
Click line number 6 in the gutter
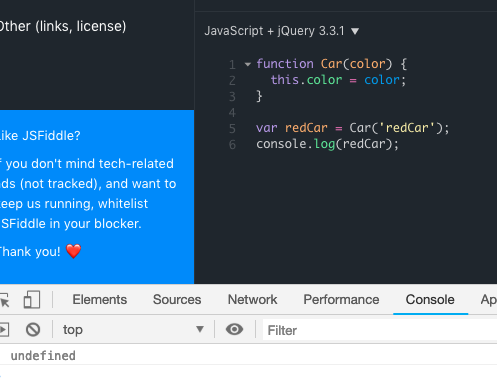[232, 145]
